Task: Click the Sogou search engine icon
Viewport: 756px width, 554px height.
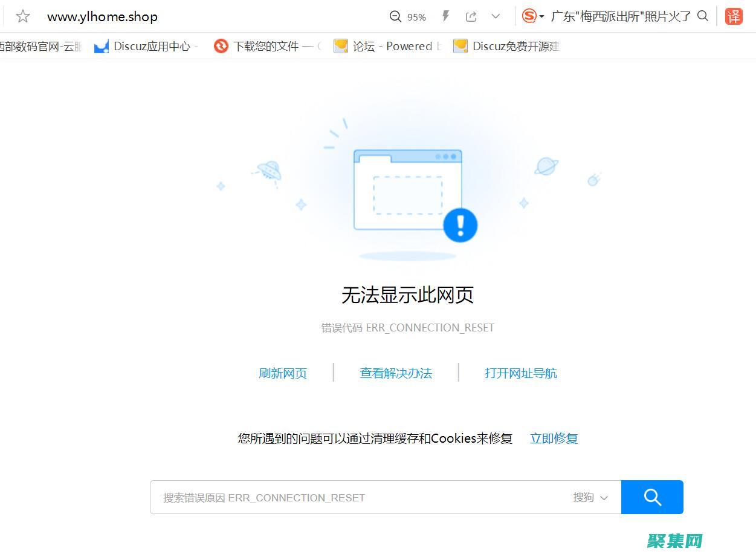Action: pos(530,16)
